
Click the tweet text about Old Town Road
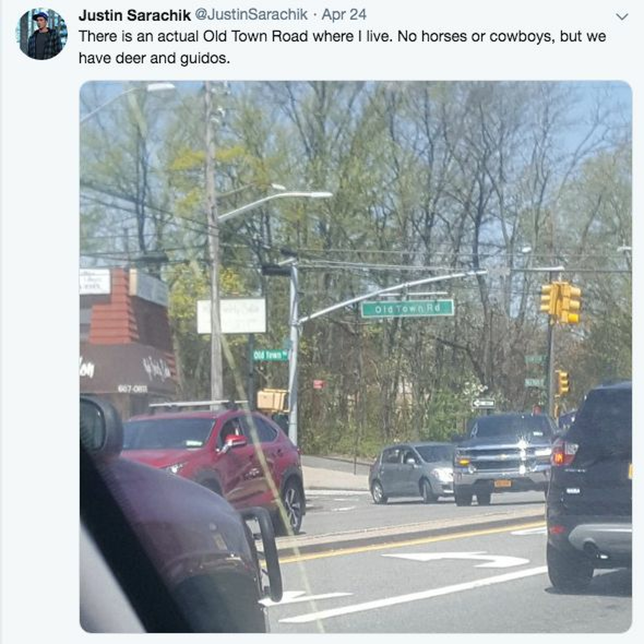tap(342, 47)
